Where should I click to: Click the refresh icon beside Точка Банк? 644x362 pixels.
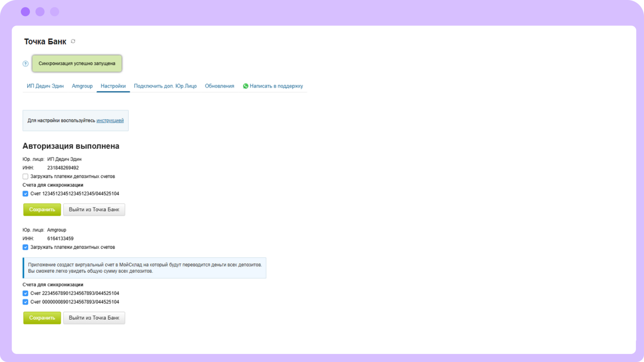coord(73,41)
